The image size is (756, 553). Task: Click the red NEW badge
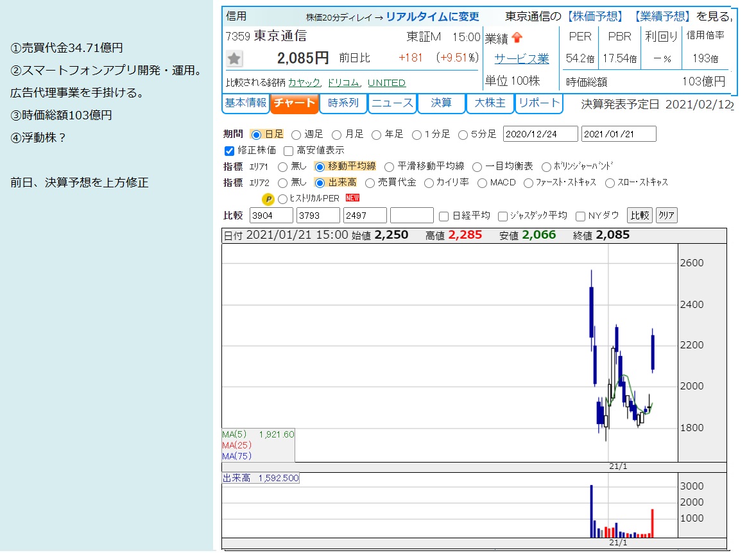point(352,198)
